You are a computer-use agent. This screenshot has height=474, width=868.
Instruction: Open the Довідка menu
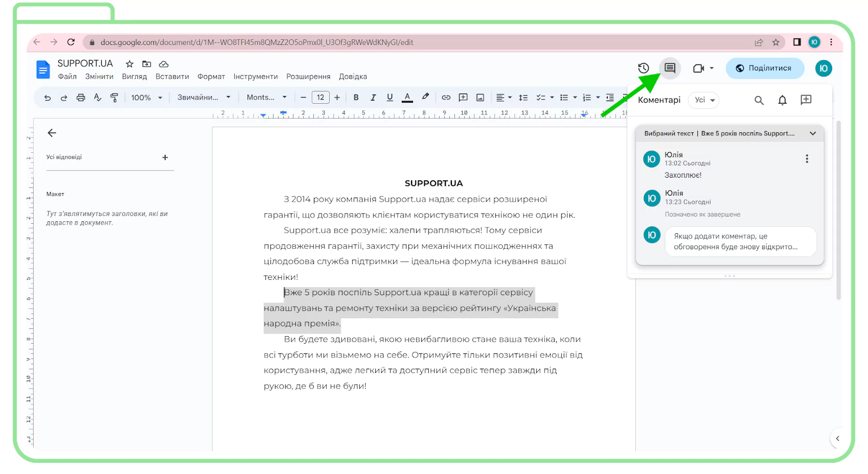[353, 77]
